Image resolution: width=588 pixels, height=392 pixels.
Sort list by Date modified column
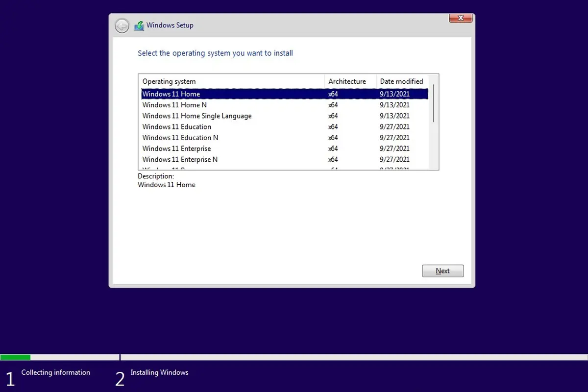(401, 81)
